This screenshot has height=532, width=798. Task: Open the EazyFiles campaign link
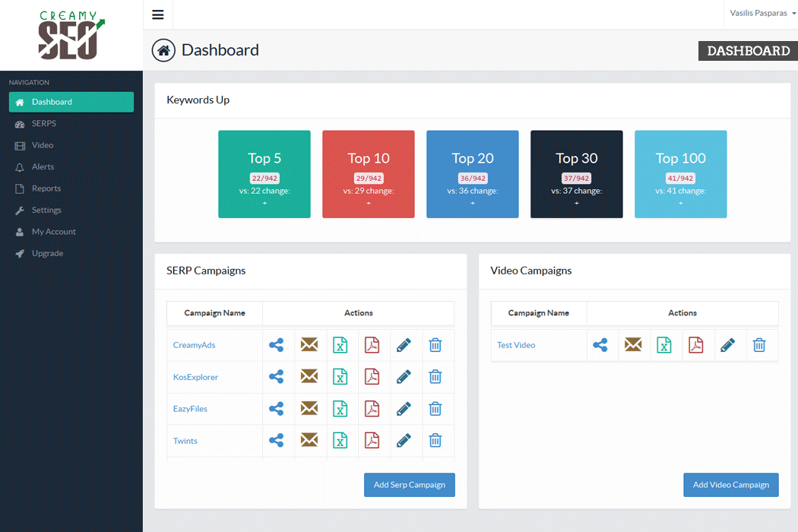pyautogui.click(x=190, y=409)
